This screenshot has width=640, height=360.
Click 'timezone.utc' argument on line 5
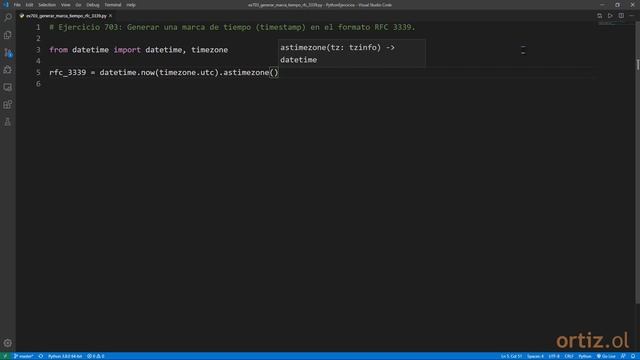[187, 73]
